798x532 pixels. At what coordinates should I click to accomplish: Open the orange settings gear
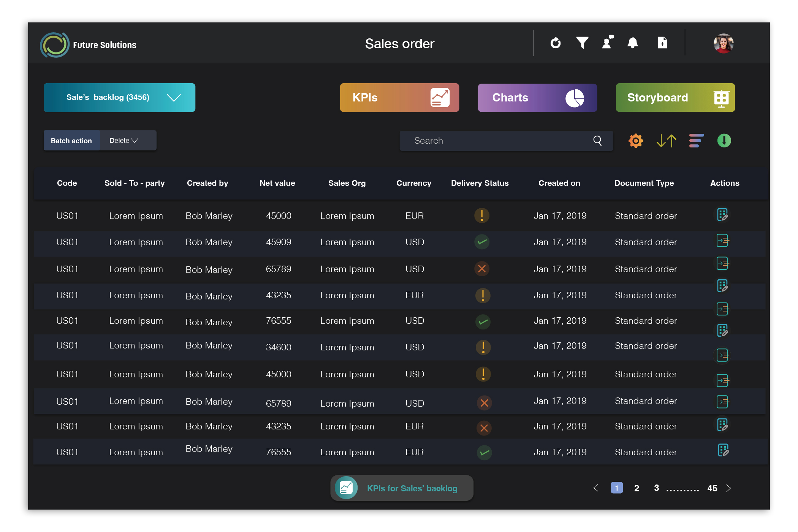[635, 141]
